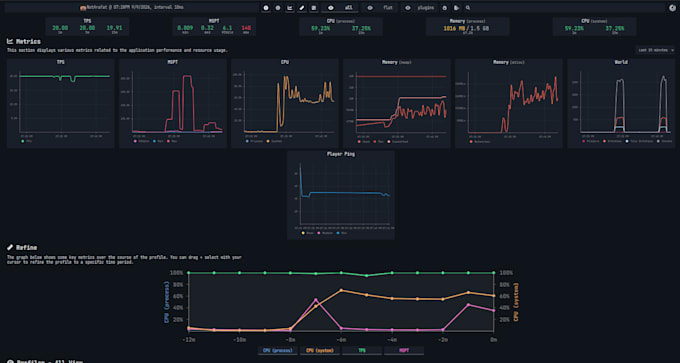Select the 'plugins' view eye icon
The width and height of the screenshot is (680, 363).
click(x=408, y=8)
